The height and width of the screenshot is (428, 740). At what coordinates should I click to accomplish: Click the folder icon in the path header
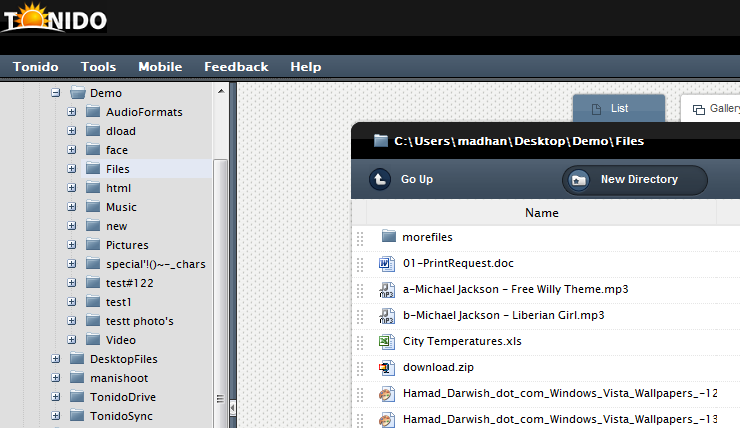[x=381, y=141]
